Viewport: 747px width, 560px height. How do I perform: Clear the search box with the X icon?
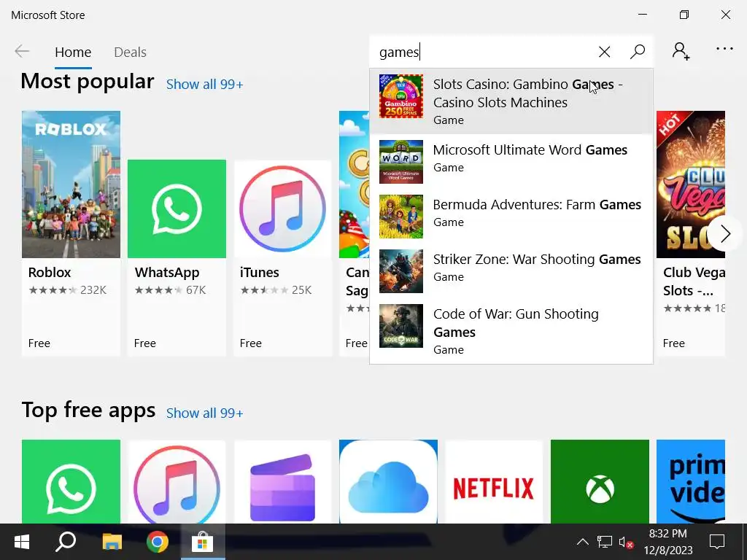tap(604, 52)
